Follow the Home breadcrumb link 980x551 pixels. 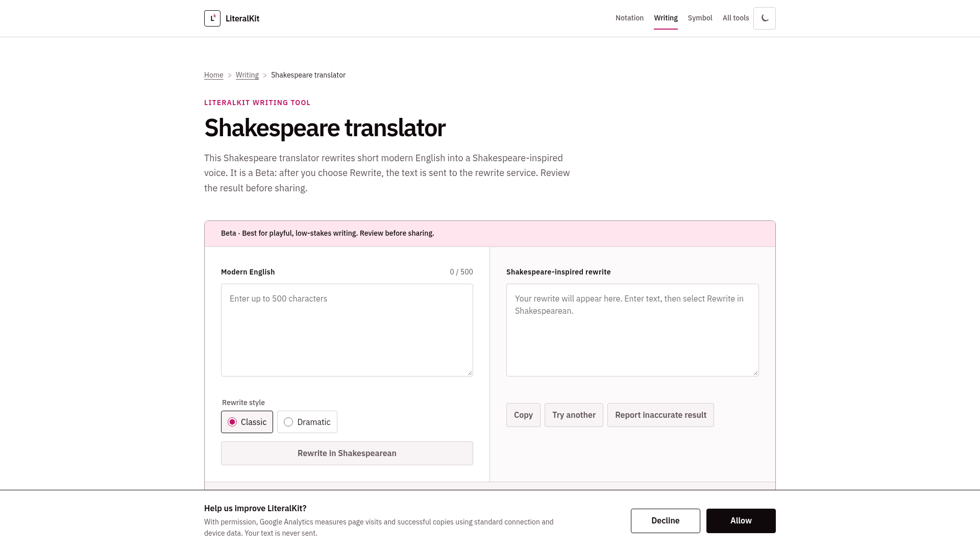tap(213, 75)
